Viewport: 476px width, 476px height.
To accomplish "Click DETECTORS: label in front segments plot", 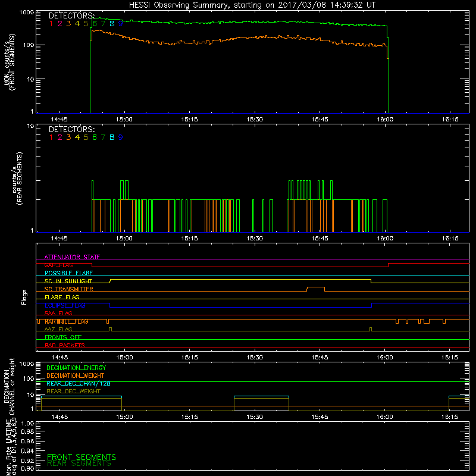I will tap(71, 15).
